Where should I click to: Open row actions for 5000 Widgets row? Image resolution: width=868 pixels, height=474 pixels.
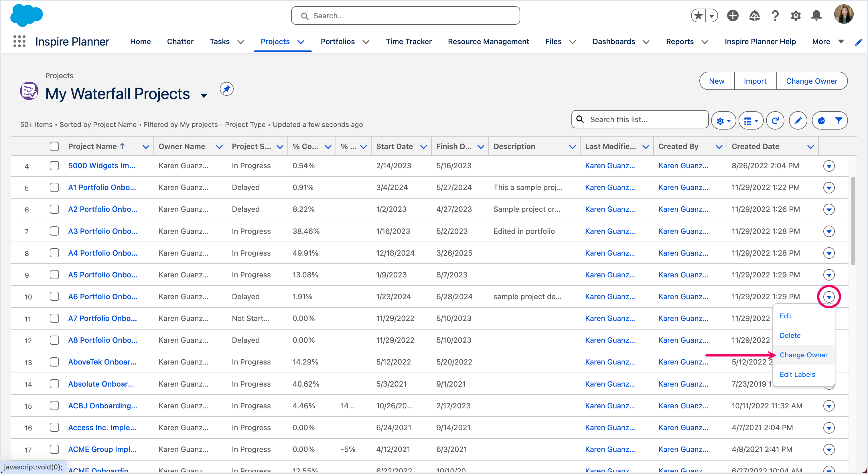click(828, 166)
